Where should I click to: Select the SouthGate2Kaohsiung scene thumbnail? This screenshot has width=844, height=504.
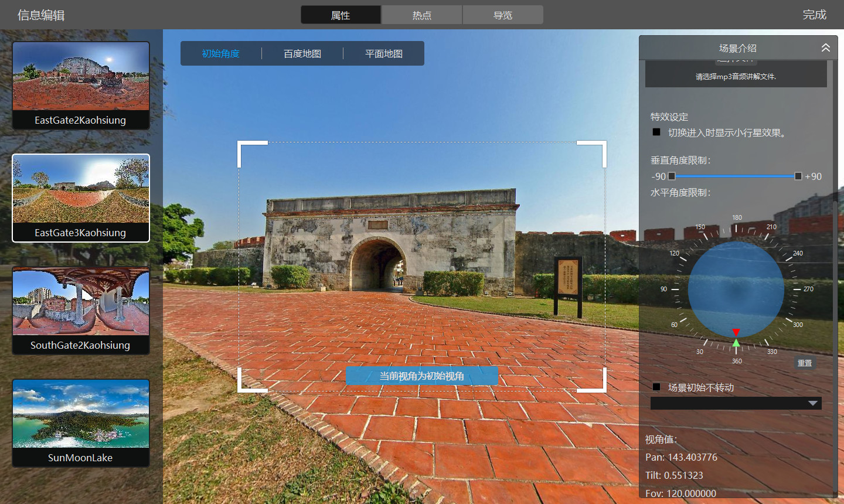pos(81,311)
